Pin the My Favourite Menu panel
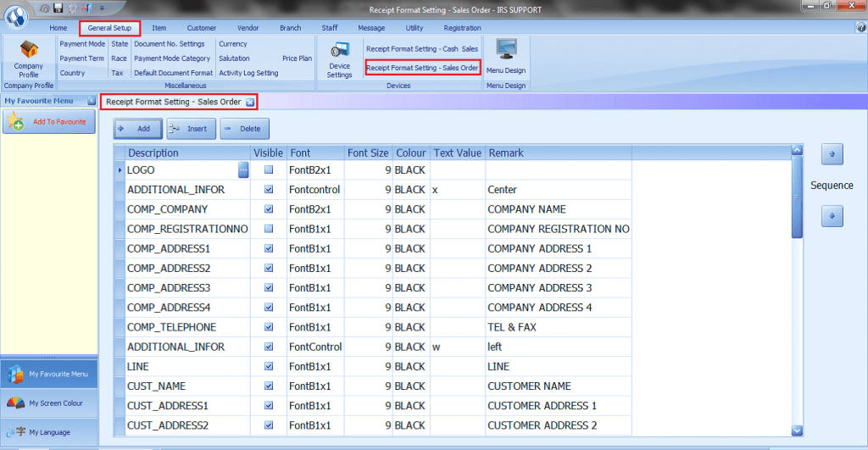 point(92,101)
